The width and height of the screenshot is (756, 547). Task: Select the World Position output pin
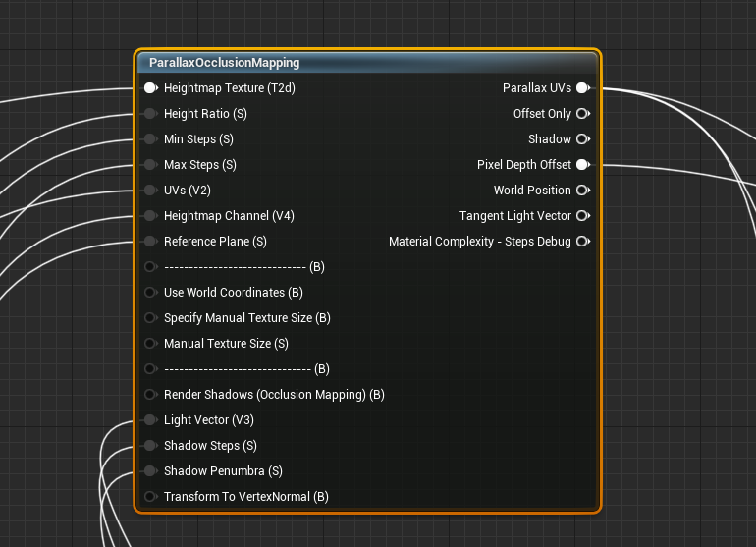pyautogui.click(x=582, y=191)
